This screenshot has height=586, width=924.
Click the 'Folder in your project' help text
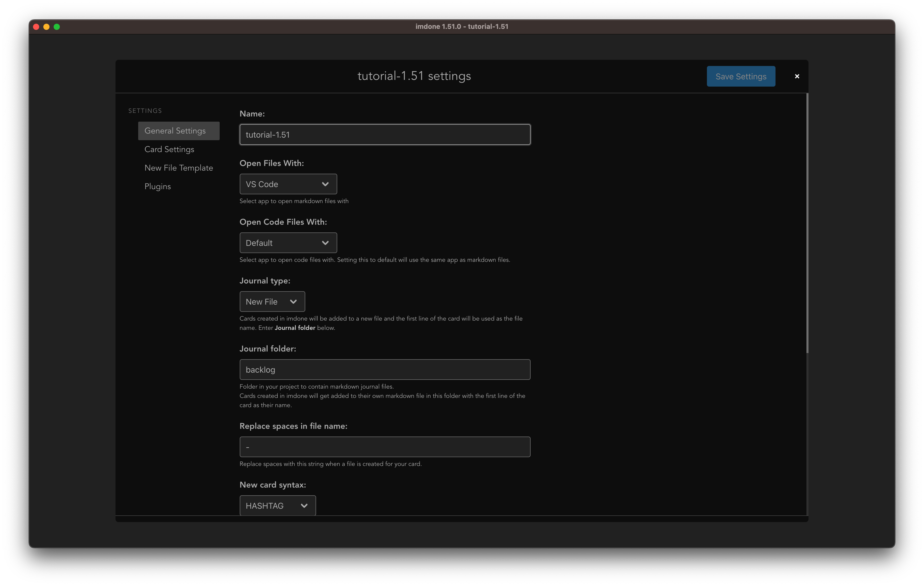point(317,387)
